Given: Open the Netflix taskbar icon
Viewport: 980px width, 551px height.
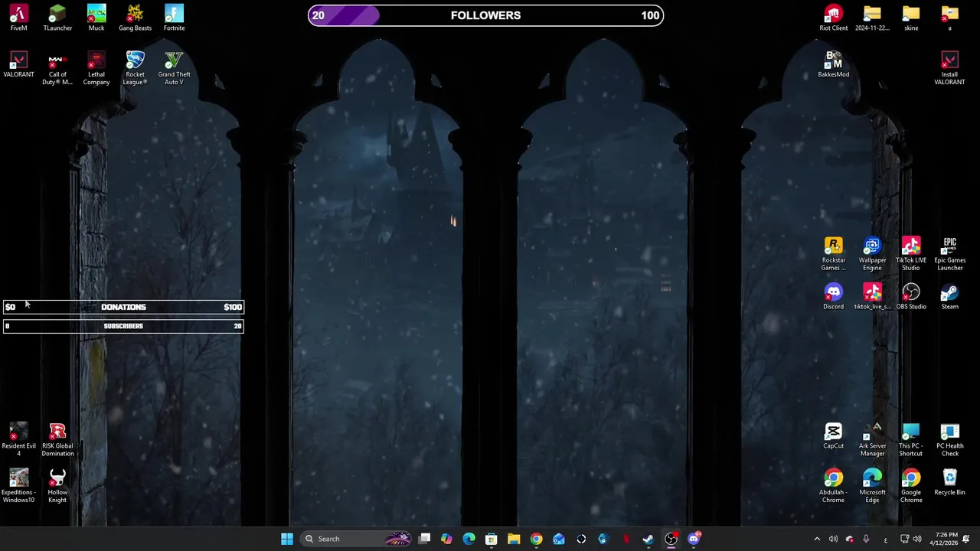Looking at the screenshot, I should pyautogui.click(x=626, y=539).
